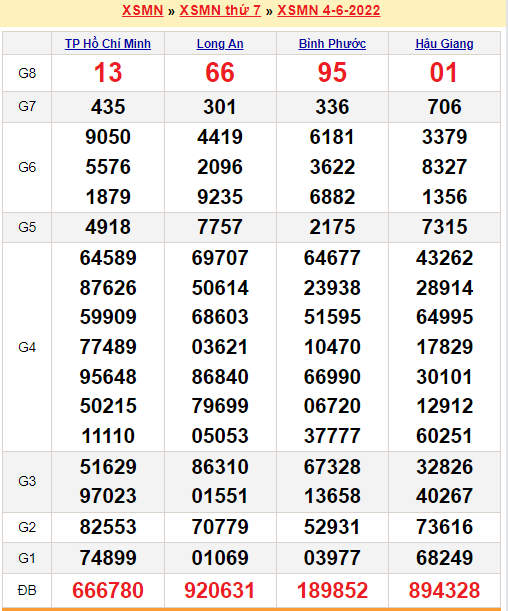Open the XSMN 4-6-2022 link

point(328,10)
